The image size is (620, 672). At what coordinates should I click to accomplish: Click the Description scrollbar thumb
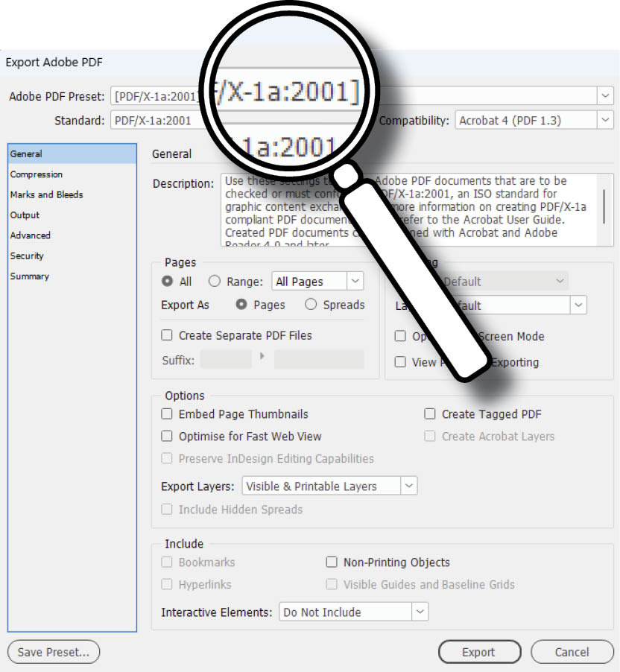click(x=604, y=206)
